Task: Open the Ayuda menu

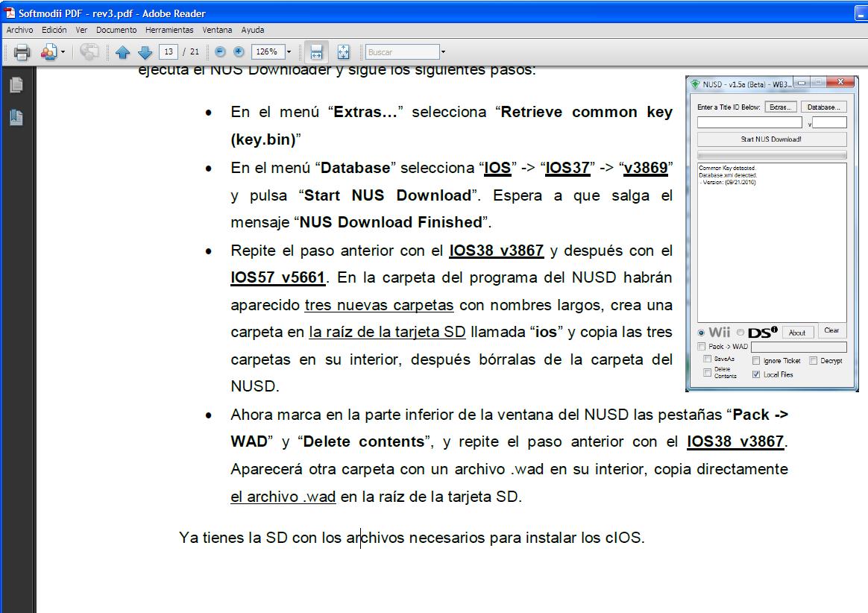Action: [x=253, y=30]
